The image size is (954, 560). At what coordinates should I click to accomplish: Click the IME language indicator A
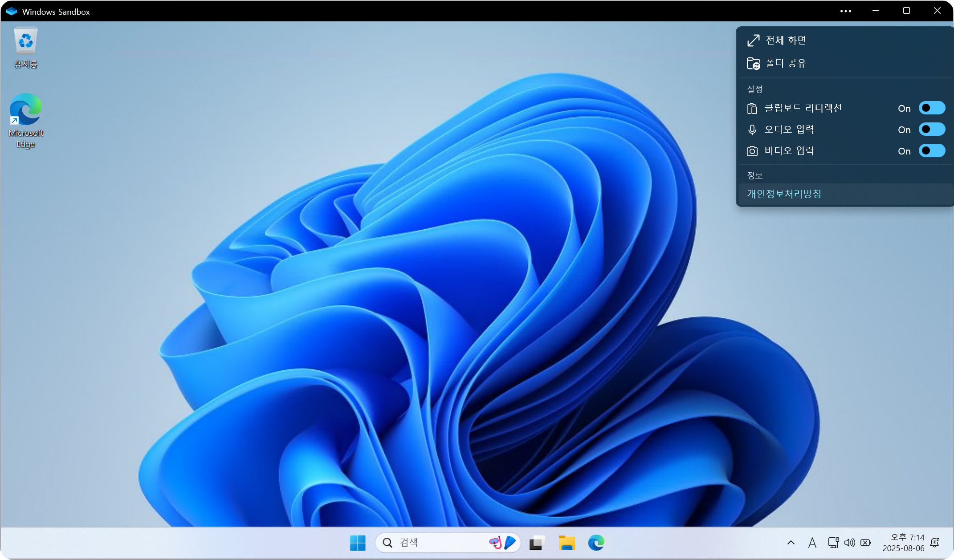pyautogui.click(x=812, y=543)
